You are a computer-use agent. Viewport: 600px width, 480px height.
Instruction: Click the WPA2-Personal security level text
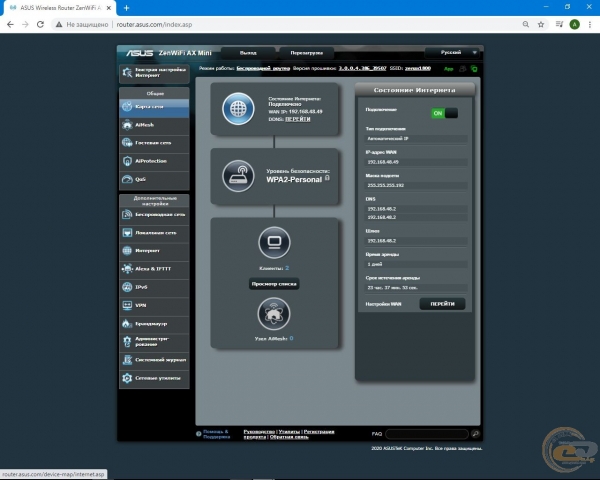[x=294, y=180]
